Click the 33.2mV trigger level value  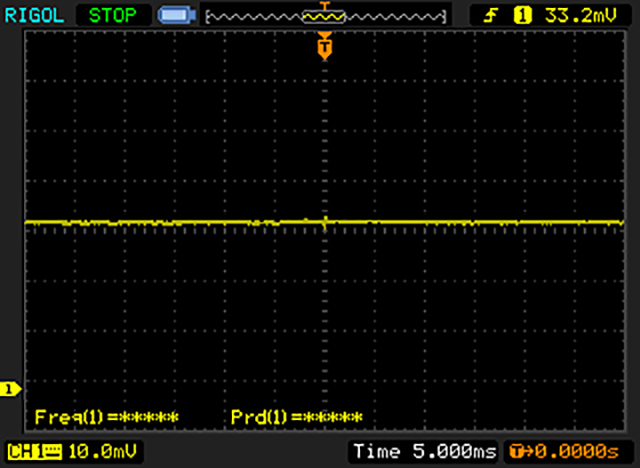tap(580, 16)
